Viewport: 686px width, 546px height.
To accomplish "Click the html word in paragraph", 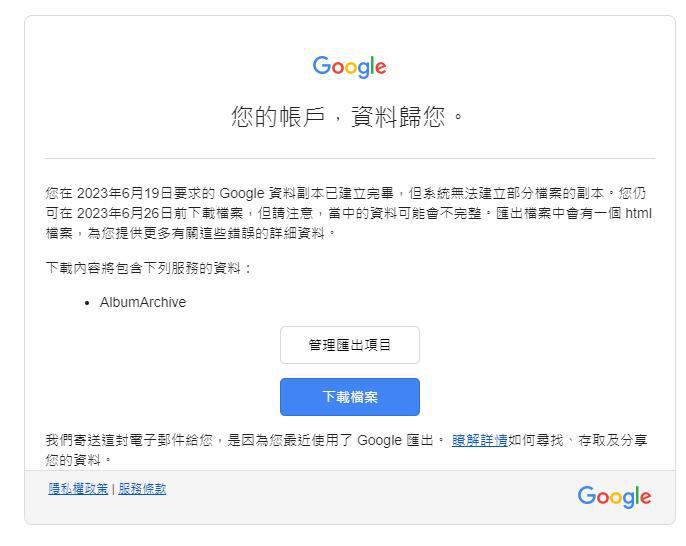I will 638,213.
